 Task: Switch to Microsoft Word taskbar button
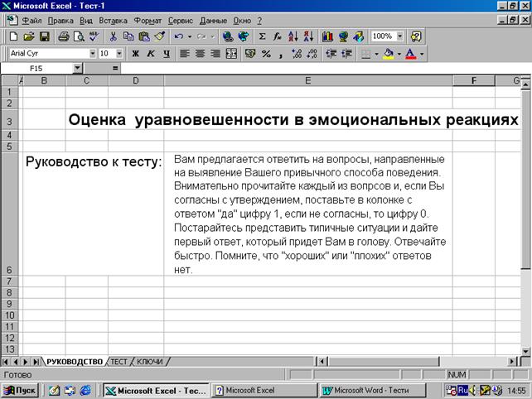click(369, 390)
